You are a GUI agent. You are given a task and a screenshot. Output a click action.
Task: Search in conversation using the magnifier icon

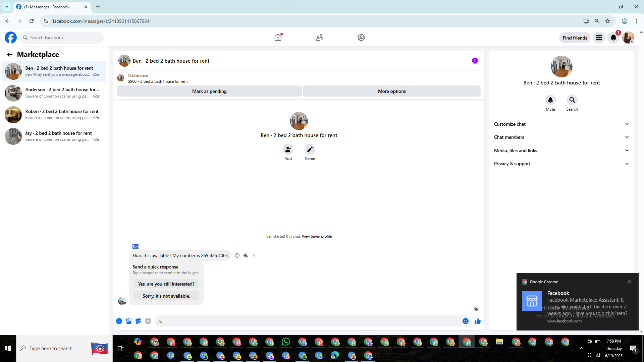click(572, 100)
